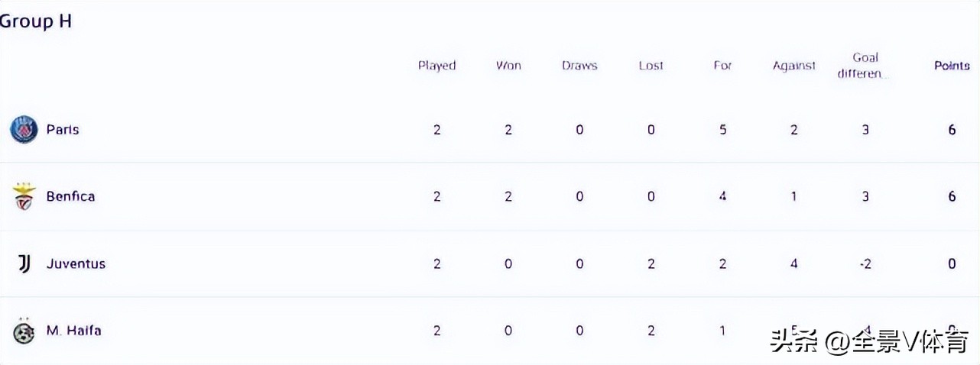Click the Benfica club crest icon
The height and width of the screenshot is (365, 980).
24,197
